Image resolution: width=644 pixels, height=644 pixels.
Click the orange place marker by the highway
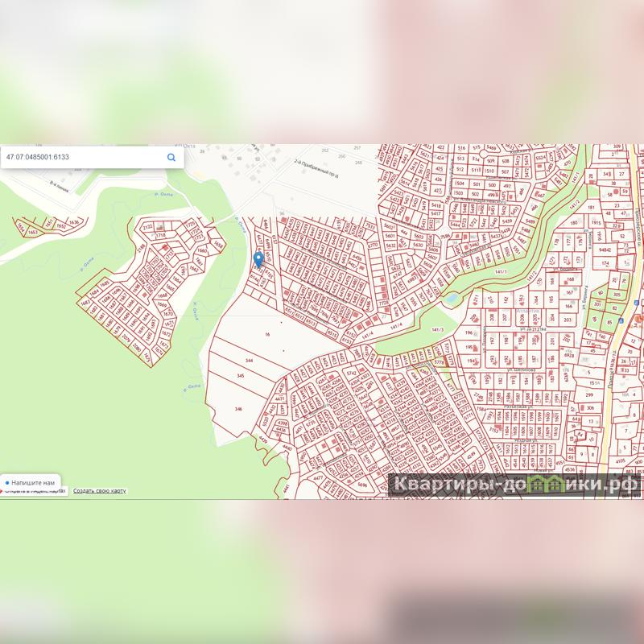639,319
